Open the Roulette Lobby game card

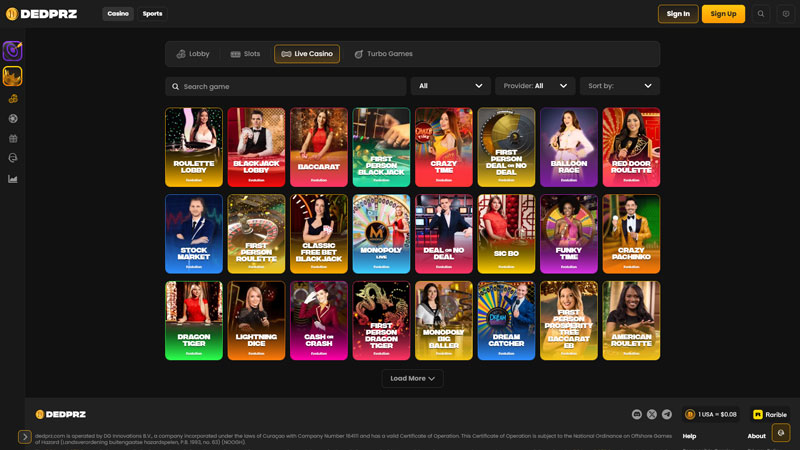[194, 147]
